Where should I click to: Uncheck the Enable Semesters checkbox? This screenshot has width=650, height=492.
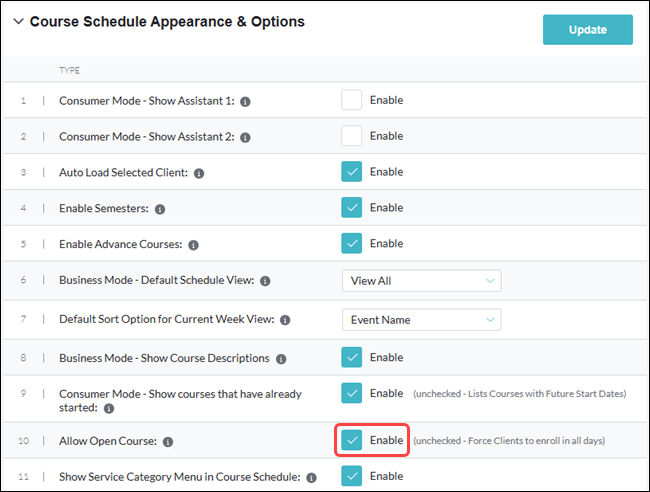(x=351, y=208)
